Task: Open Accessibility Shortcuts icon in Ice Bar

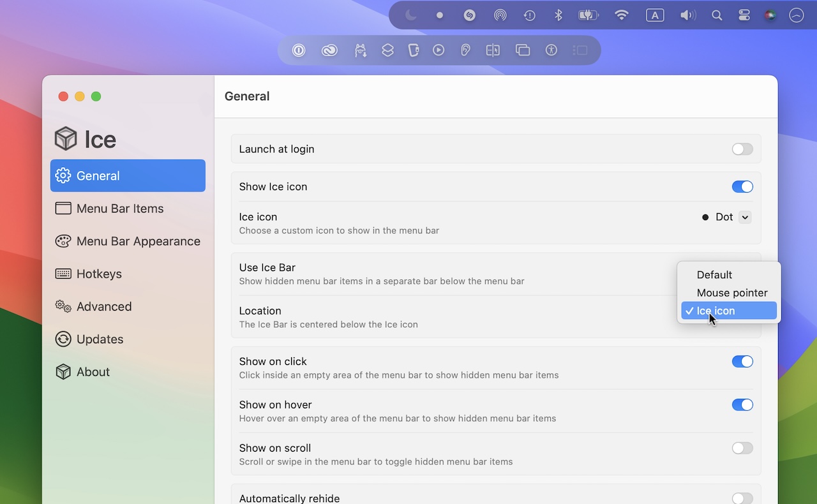Action: click(551, 50)
